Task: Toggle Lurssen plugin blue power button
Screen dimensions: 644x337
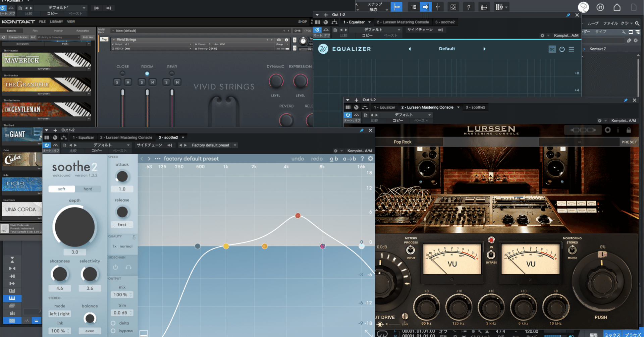Action: (x=348, y=115)
